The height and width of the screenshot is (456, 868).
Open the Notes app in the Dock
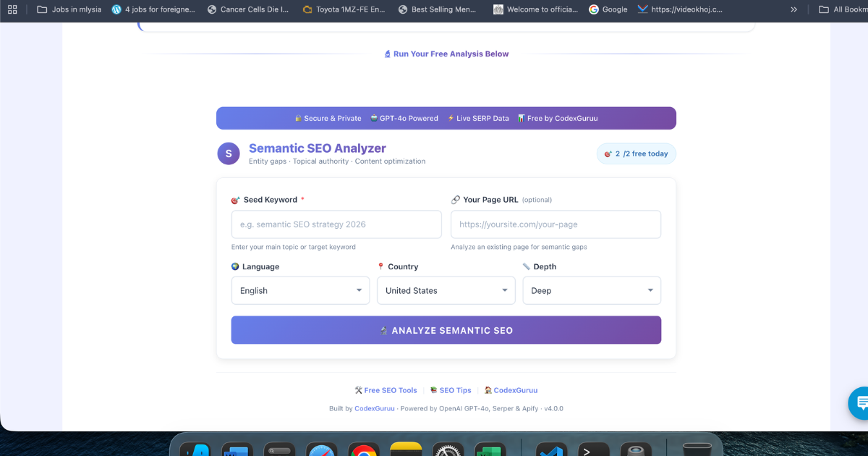click(x=406, y=449)
